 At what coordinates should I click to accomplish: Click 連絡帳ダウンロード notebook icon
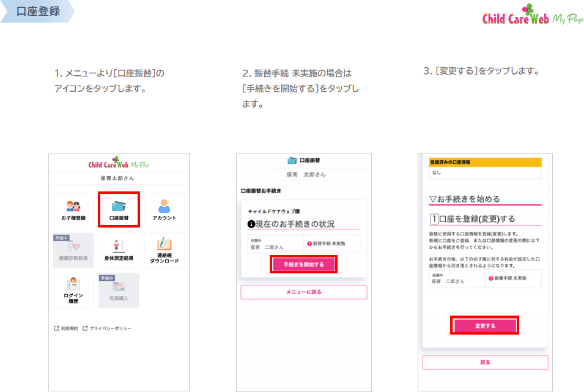coord(164,251)
